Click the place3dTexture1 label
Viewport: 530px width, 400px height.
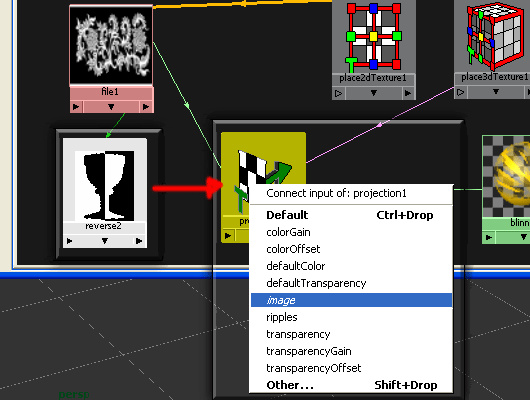pyautogui.click(x=495, y=77)
